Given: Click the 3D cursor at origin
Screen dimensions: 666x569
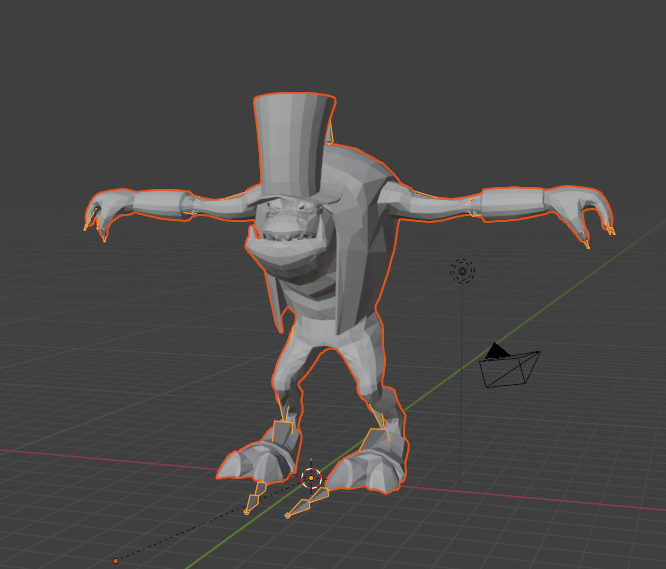Looking at the screenshot, I should pos(311,478).
